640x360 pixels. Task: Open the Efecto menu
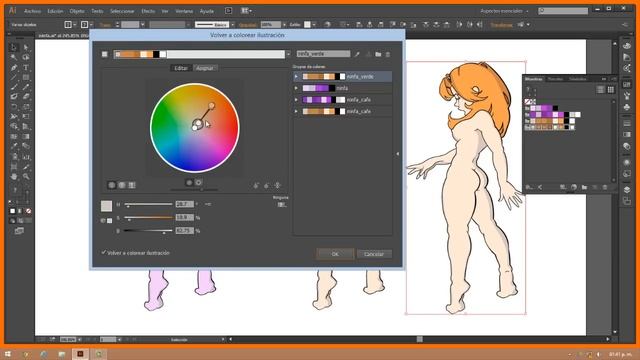148,11
